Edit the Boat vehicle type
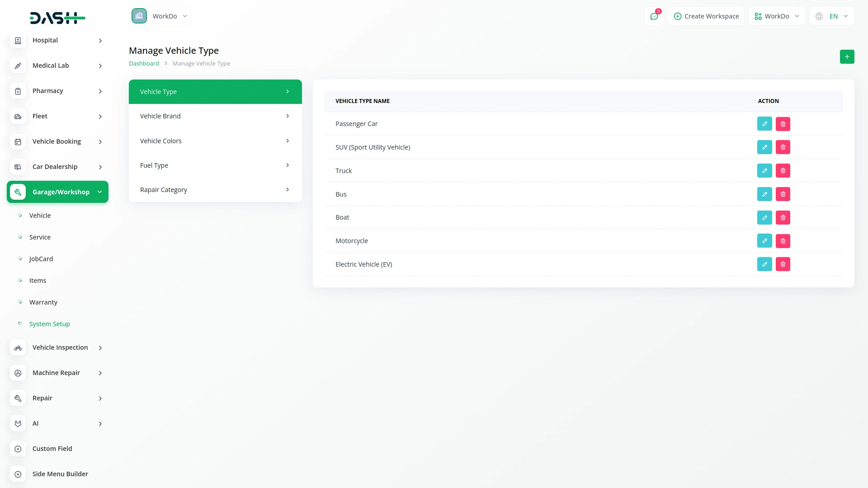The image size is (868, 488). [x=764, y=218]
